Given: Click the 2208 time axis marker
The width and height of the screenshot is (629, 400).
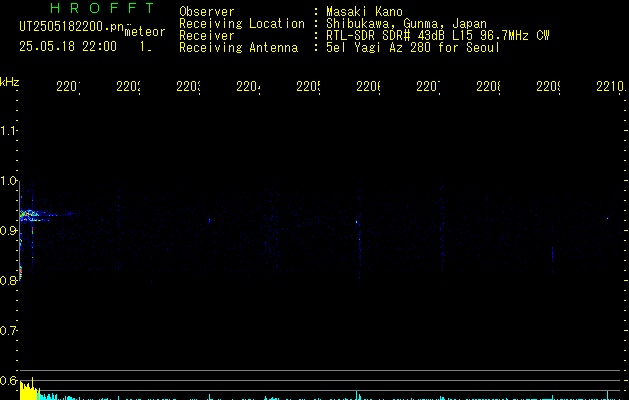Looking at the screenshot, I should 488,86.
